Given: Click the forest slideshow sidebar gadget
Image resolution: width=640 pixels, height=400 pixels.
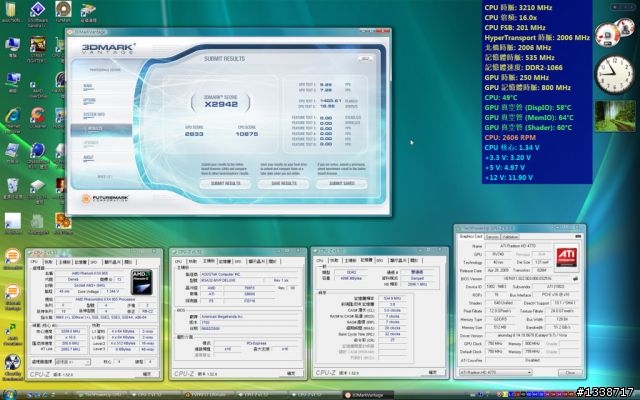Looking at the screenshot, I should (615, 116).
